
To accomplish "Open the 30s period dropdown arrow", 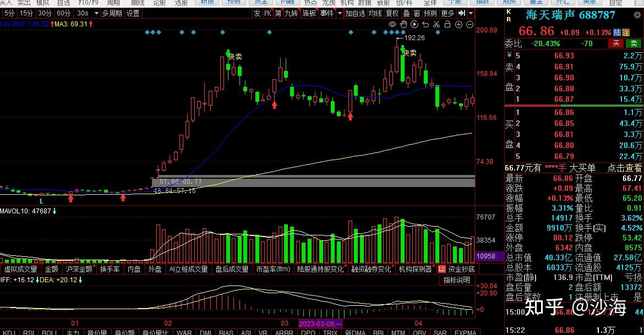I will 96,13.
